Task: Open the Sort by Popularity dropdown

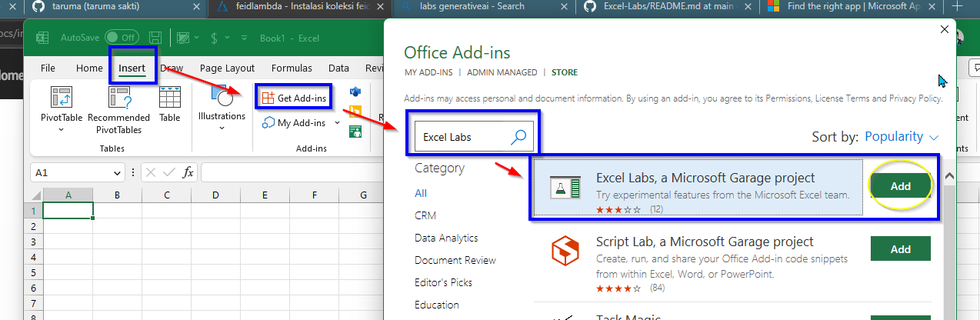Action: (x=902, y=136)
